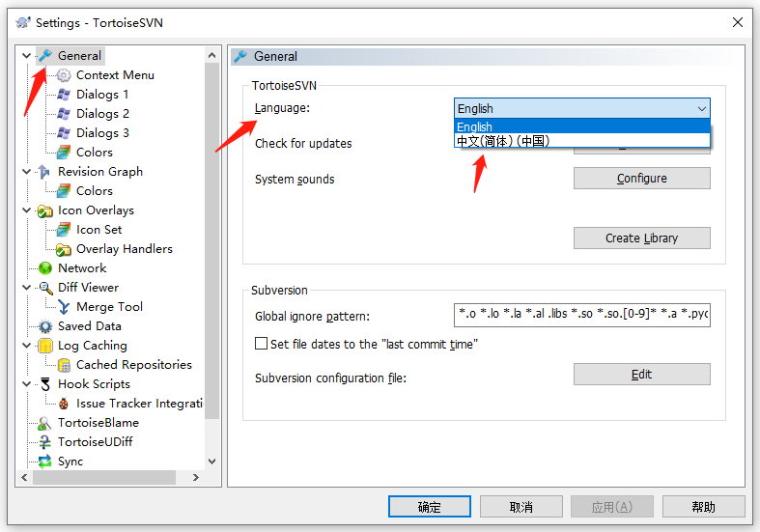Select the Icon Set row text
This screenshot has height=532, width=760.
coord(99,230)
